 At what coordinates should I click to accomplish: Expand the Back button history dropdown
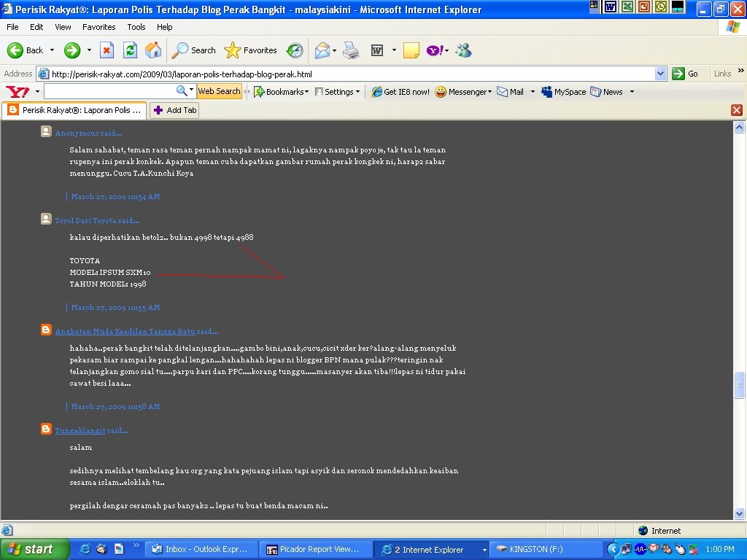(x=52, y=50)
